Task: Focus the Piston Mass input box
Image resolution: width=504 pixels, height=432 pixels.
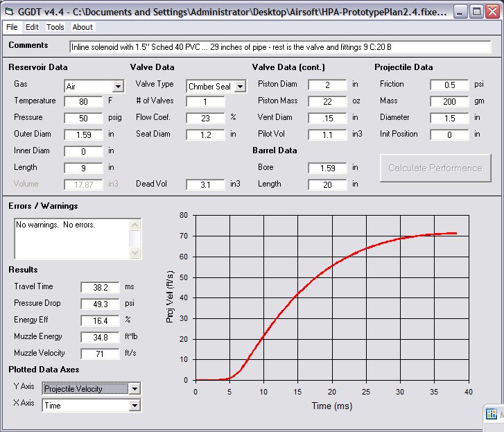Action: pyautogui.click(x=327, y=101)
